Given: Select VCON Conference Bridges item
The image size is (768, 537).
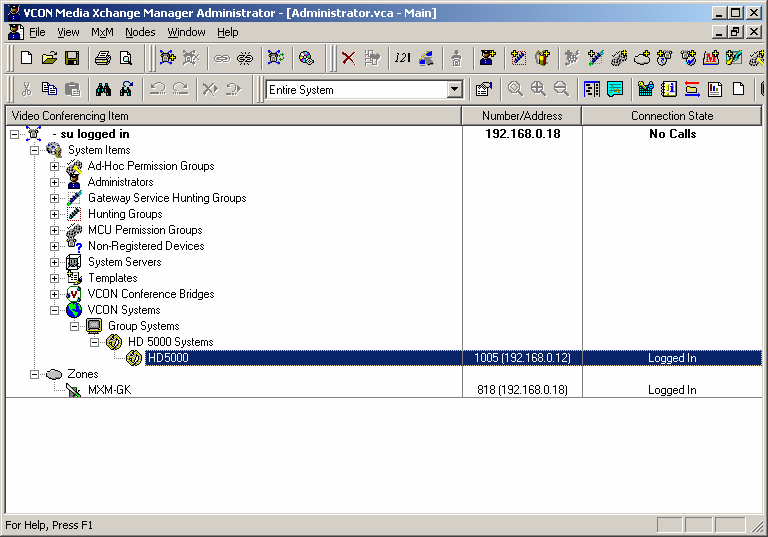Looking at the screenshot, I should pos(151,294).
